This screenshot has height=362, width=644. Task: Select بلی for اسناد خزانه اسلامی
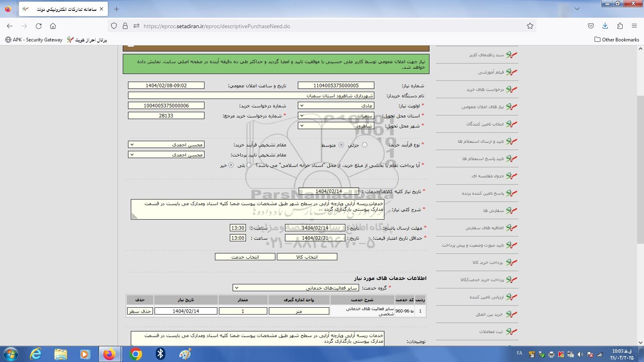tap(249, 165)
